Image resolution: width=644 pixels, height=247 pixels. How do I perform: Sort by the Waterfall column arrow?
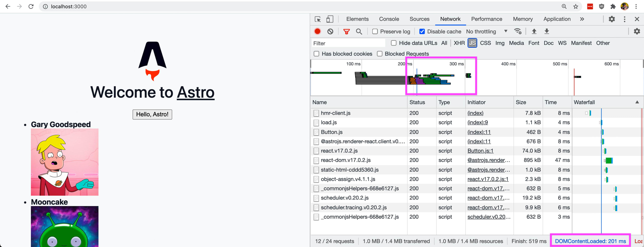(x=637, y=102)
